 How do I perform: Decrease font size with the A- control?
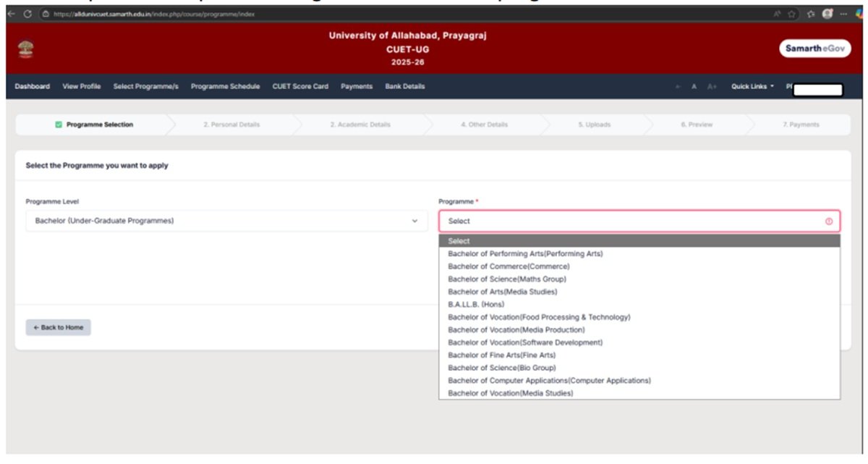click(678, 87)
